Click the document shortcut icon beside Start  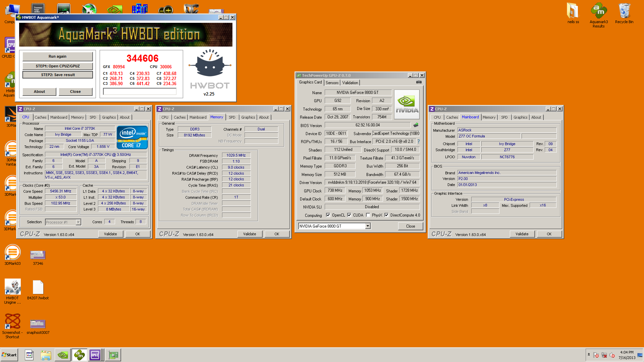pyautogui.click(x=29, y=355)
